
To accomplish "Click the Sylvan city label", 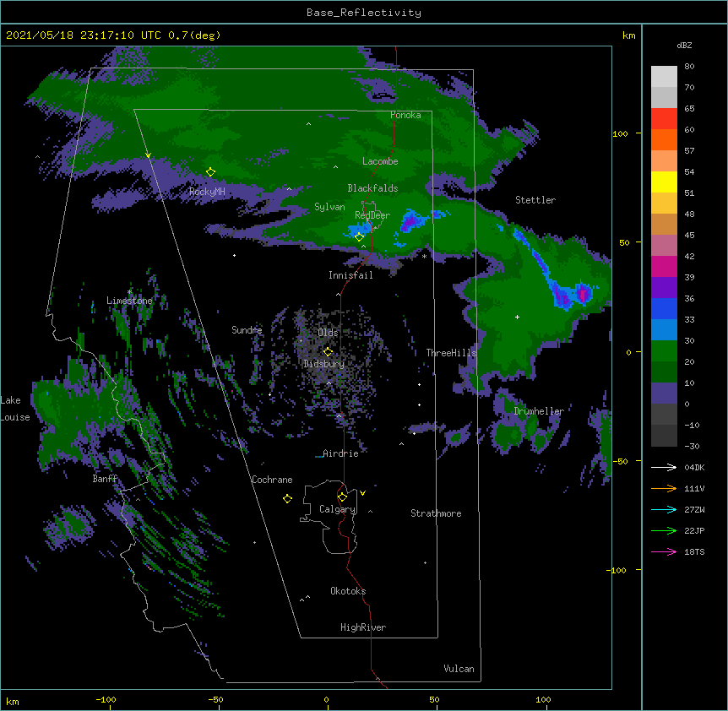I will [x=329, y=207].
